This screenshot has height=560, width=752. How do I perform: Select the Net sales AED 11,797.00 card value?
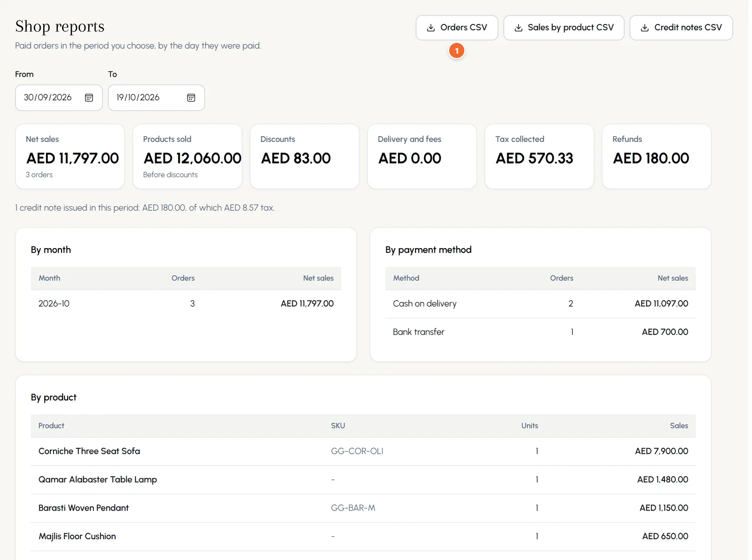[73, 158]
